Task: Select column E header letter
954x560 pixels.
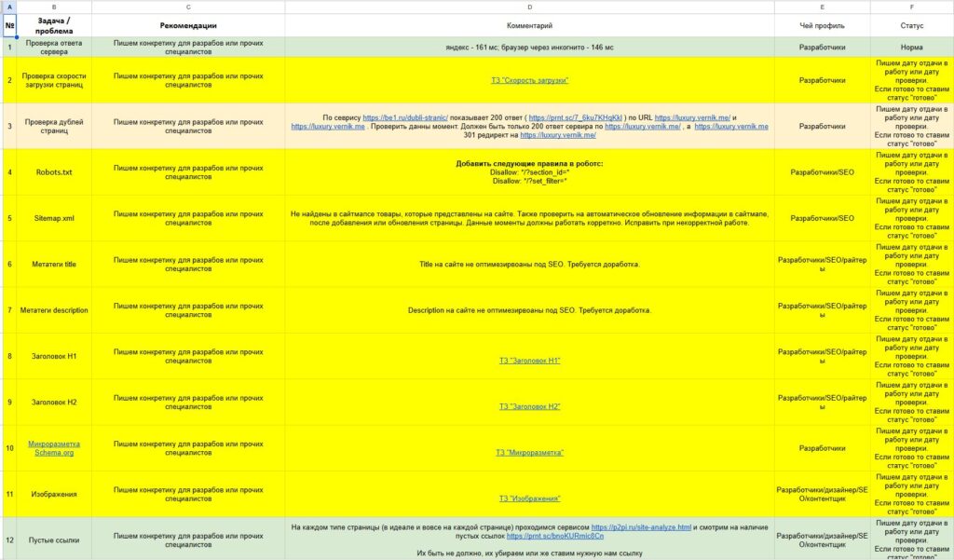Action: (x=822, y=7)
